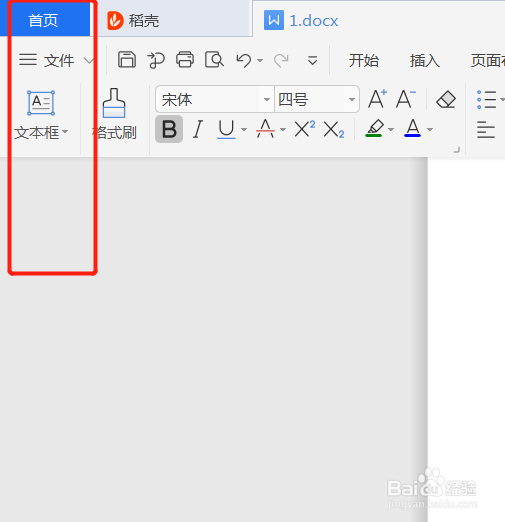
Task: Click the Save icon in quick toolbar
Action: (x=127, y=60)
